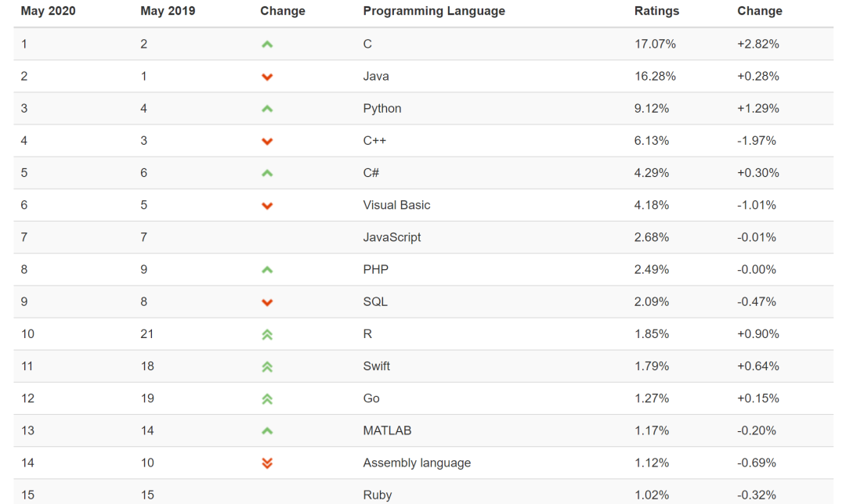Click the double up arrow in Swift row
Image resolution: width=846 pixels, height=504 pixels.
pos(267,367)
